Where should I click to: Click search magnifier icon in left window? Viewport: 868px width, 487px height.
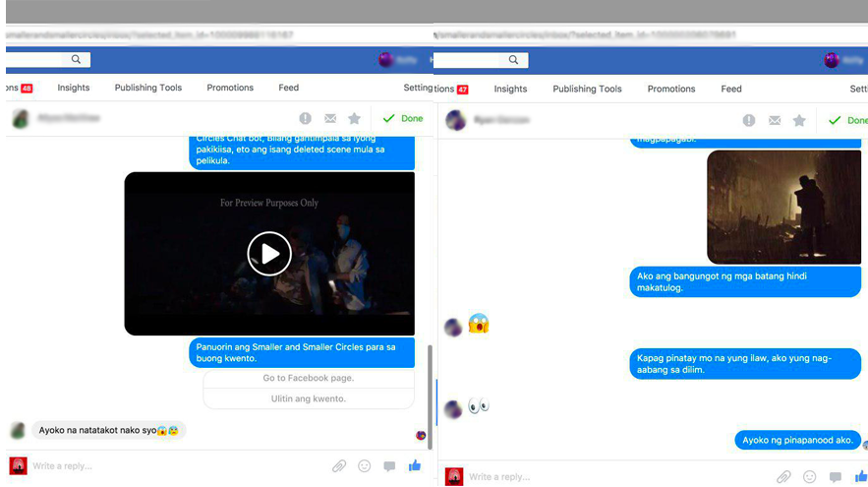[76, 59]
